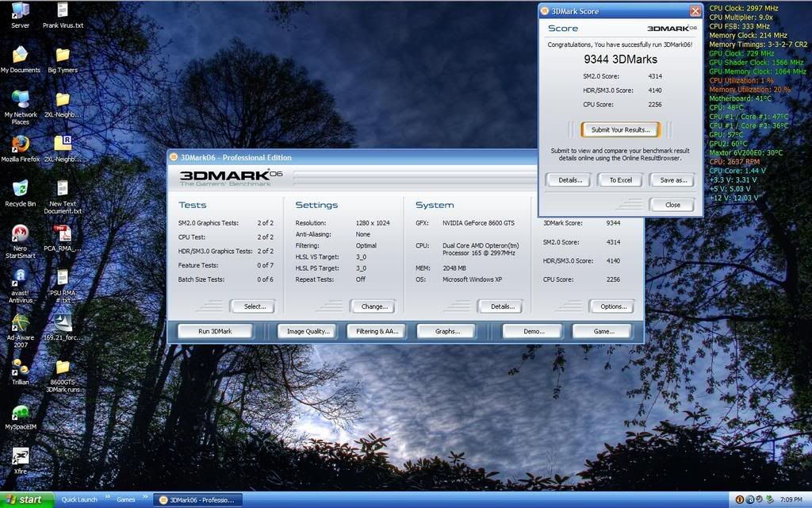812x508 pixels.
Task: Open the 169.21_forc... driver installer icon
Action: 63,322
